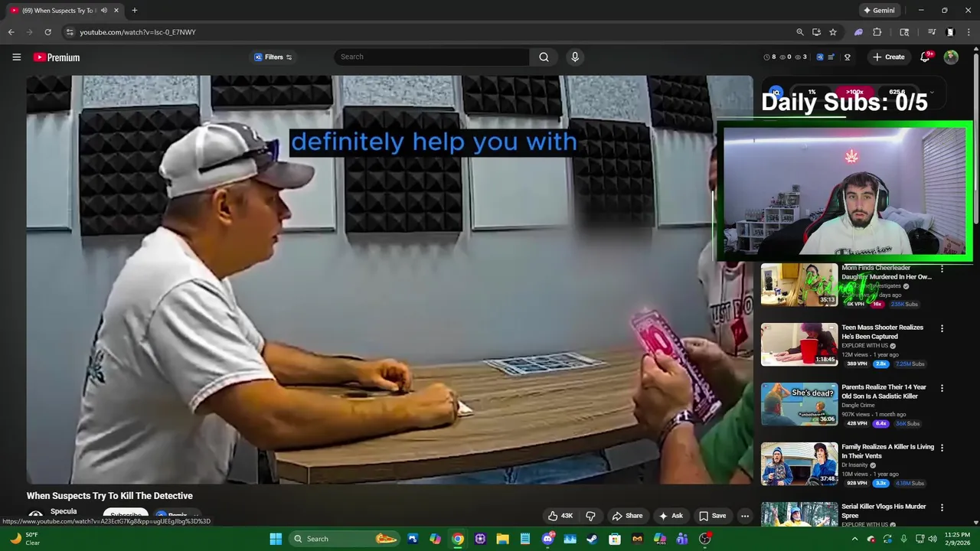Click the browser zoom magnifier icon
Viewport: 980px width, 551px height.
tap(800, 32)
